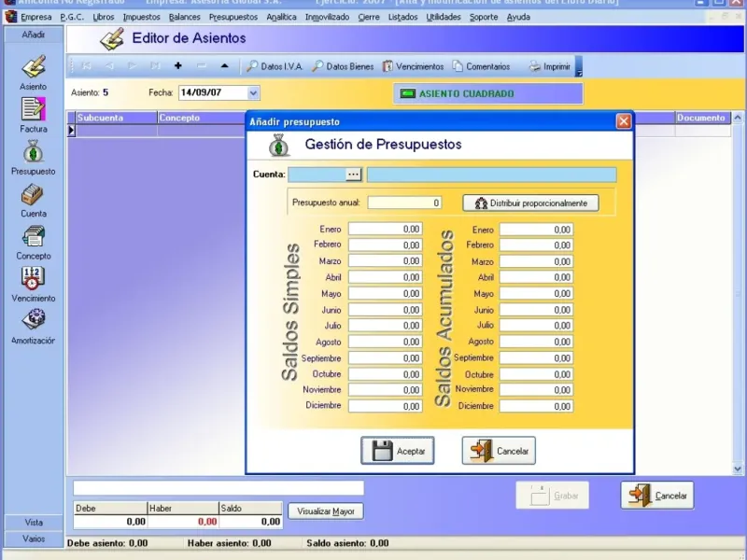747x560 pixels.
Task: Open the Listados menu
Action: pos(402,17)
